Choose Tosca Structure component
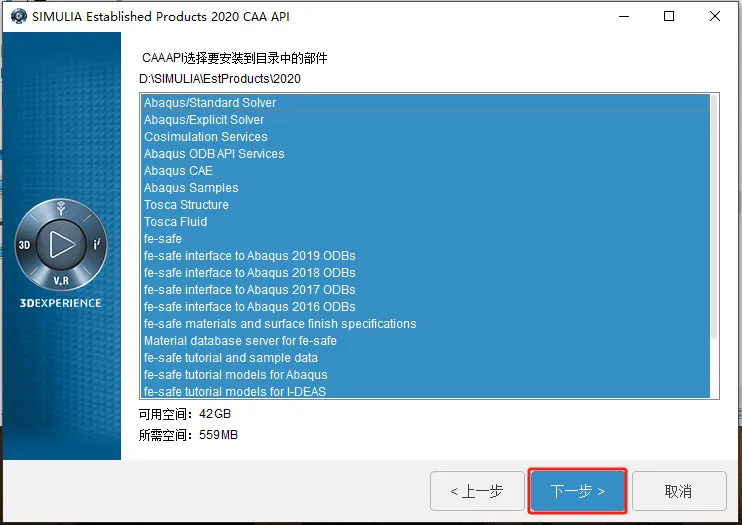 425,205
